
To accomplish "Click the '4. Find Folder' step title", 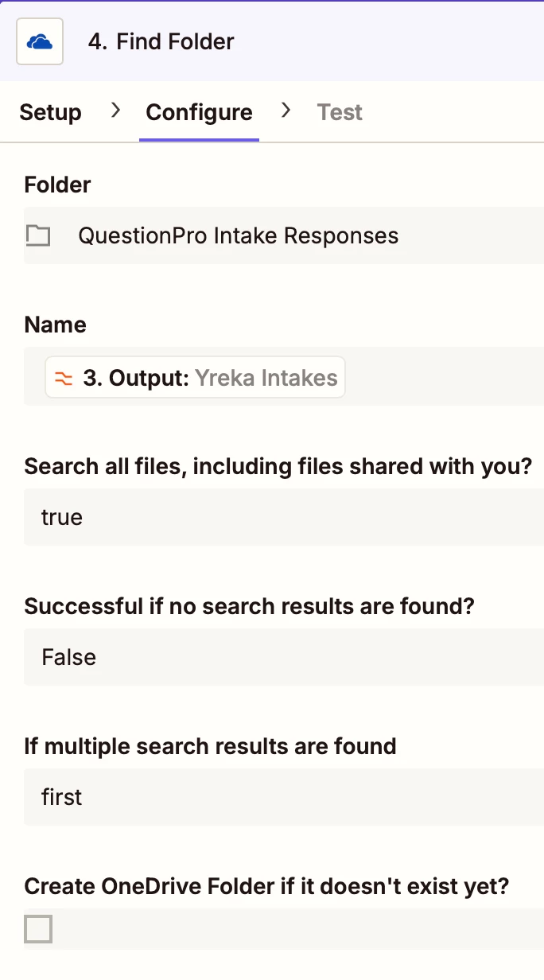I will pos(161,41).
